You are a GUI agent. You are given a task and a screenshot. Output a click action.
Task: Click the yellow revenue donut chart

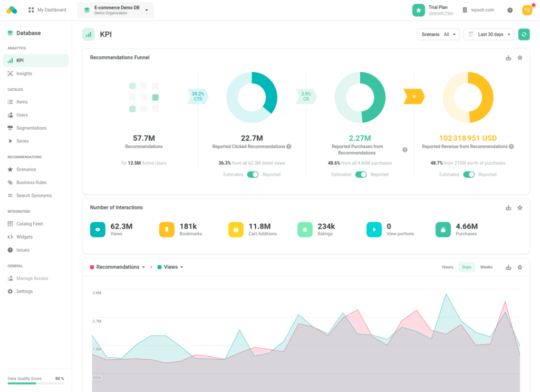468,97
